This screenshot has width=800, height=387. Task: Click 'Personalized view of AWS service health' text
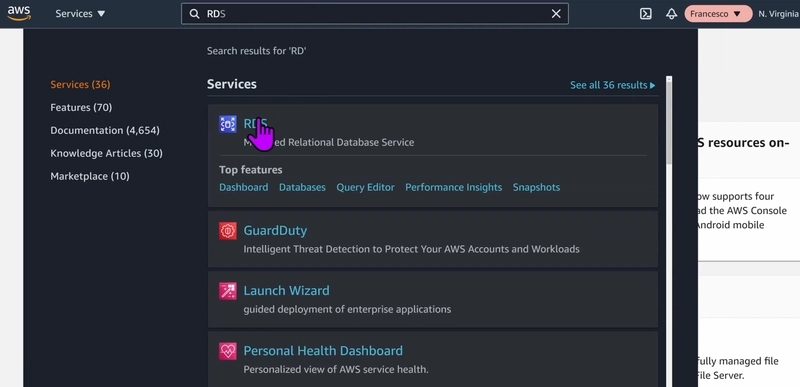(x=336, y=369)
